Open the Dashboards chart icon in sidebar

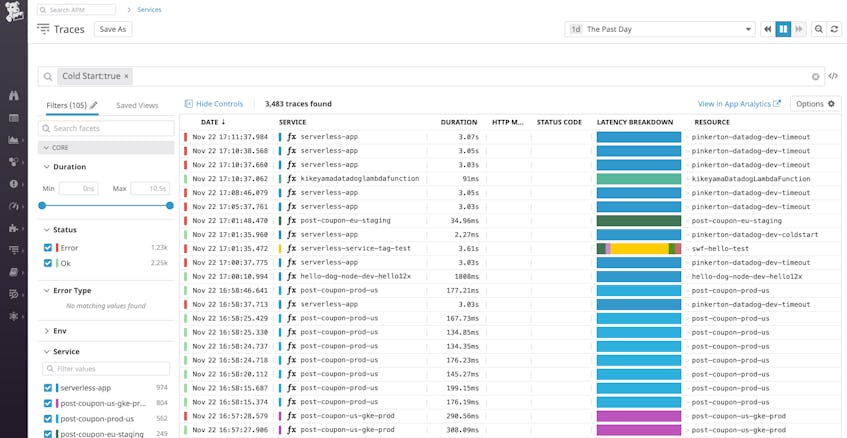14,140
